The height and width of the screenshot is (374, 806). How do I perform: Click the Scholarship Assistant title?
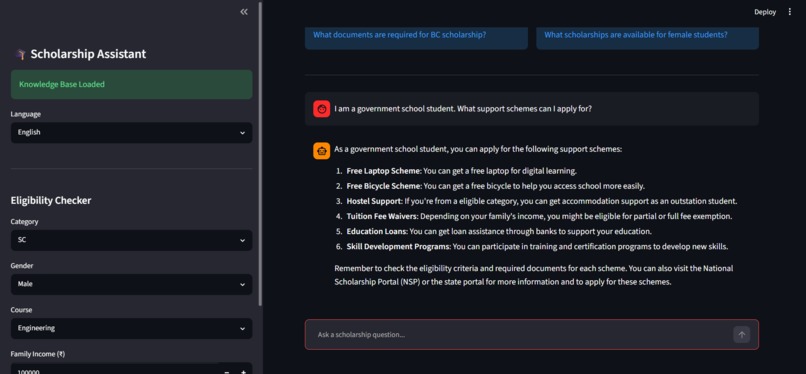pos(88,54)
